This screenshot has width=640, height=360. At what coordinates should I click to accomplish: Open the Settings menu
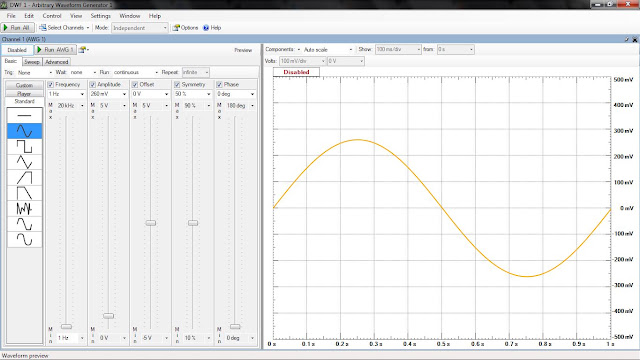point(100,16)
